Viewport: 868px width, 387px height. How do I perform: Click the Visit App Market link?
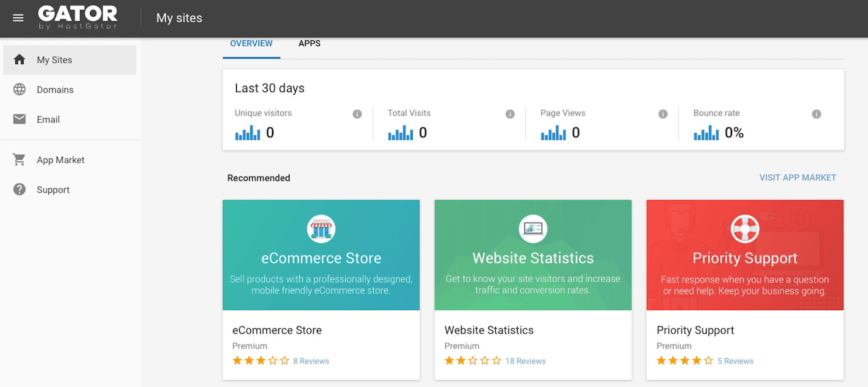coord(798,178)
